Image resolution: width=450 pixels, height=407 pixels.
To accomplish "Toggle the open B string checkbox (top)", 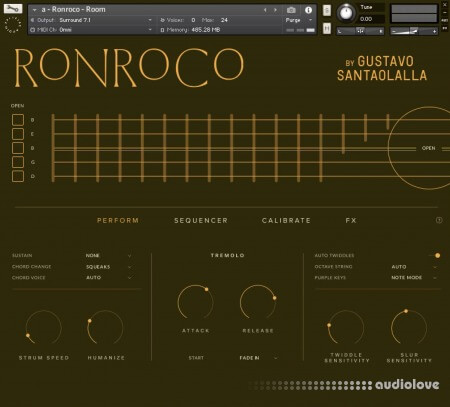I will 18,120.
